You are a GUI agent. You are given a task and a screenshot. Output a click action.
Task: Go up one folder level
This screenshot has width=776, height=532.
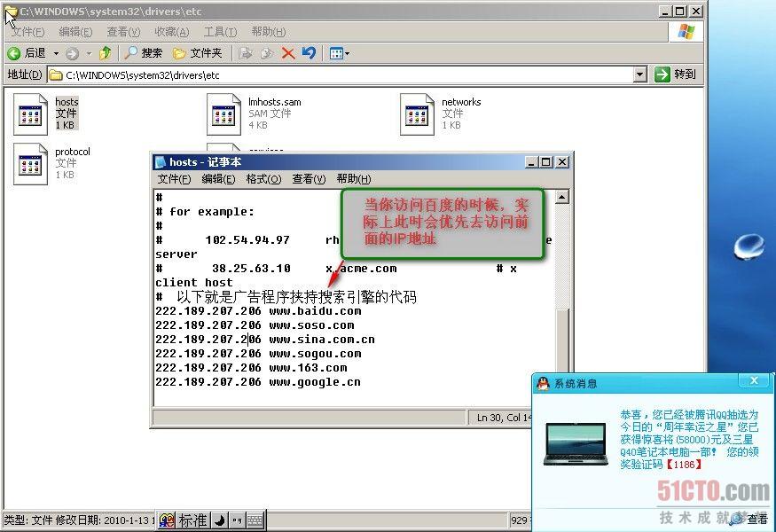point(105,53)
